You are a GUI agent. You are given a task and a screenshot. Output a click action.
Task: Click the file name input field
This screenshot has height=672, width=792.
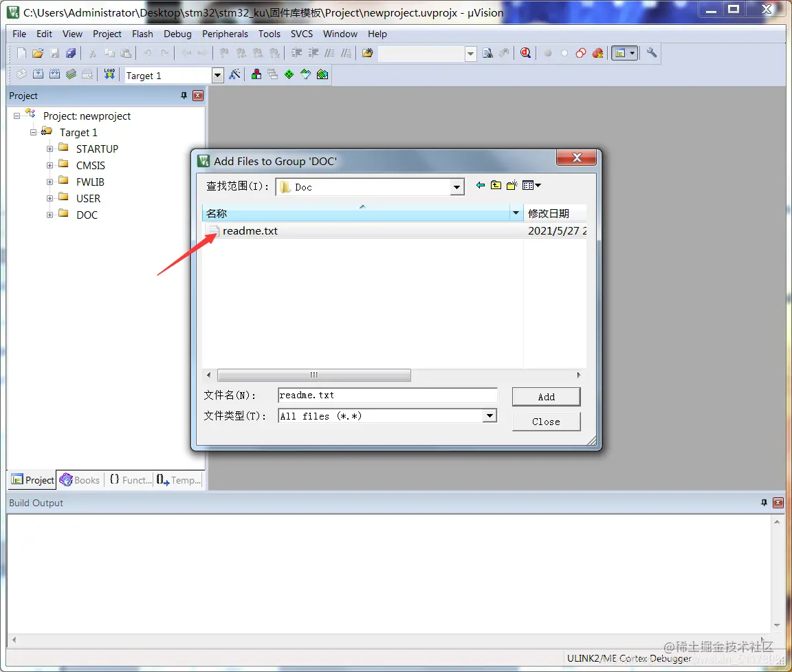[x=388, y=395]
